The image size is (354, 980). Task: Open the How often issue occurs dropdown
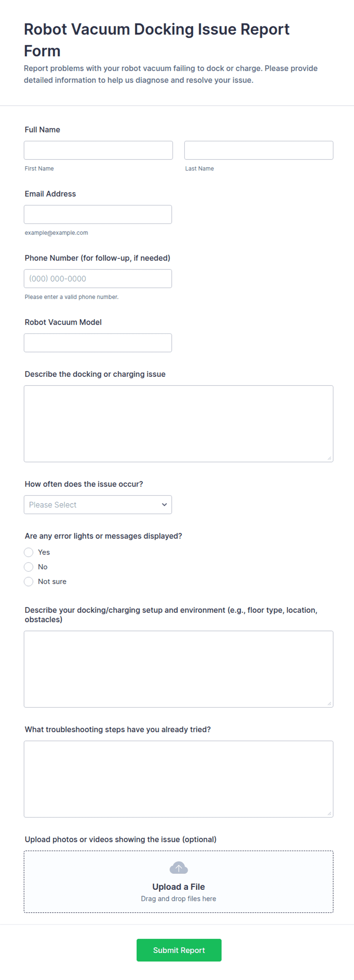tap(98, 505)
